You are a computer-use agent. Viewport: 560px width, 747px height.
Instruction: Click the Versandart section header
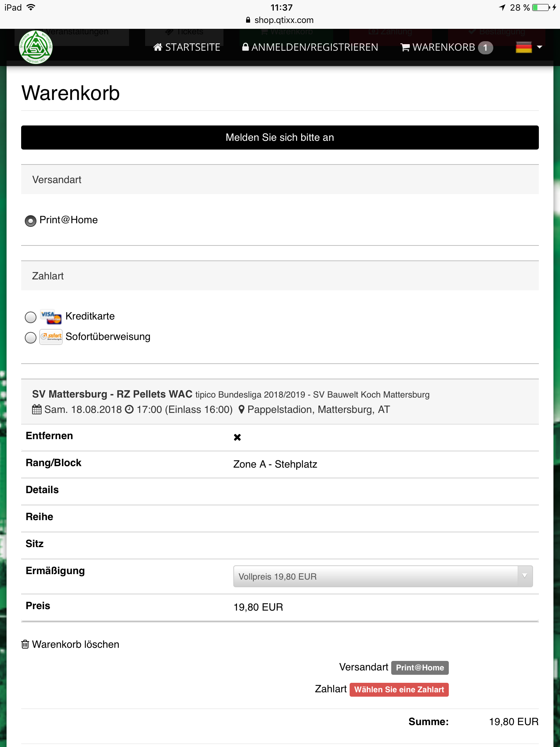point(280,179)
